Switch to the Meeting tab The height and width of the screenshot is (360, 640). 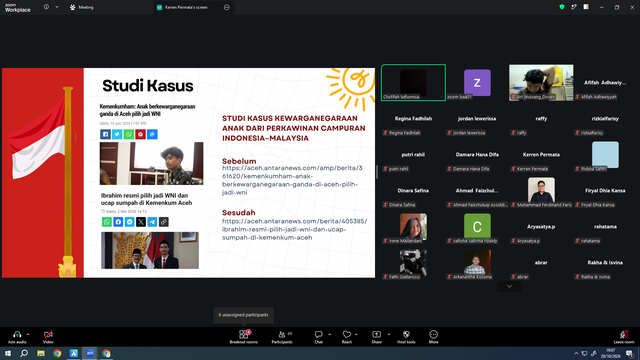pyautogui.click(x=82, y=7)
